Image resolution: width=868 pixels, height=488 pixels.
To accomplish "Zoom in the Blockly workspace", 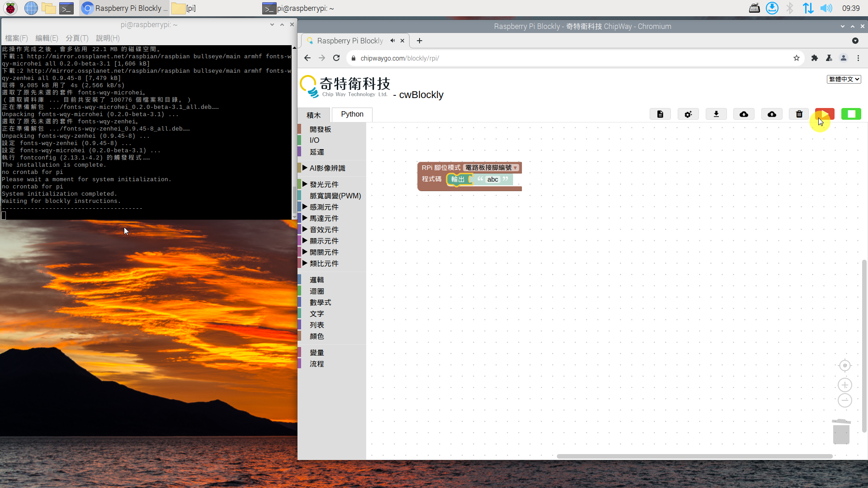I will point(844,385).
